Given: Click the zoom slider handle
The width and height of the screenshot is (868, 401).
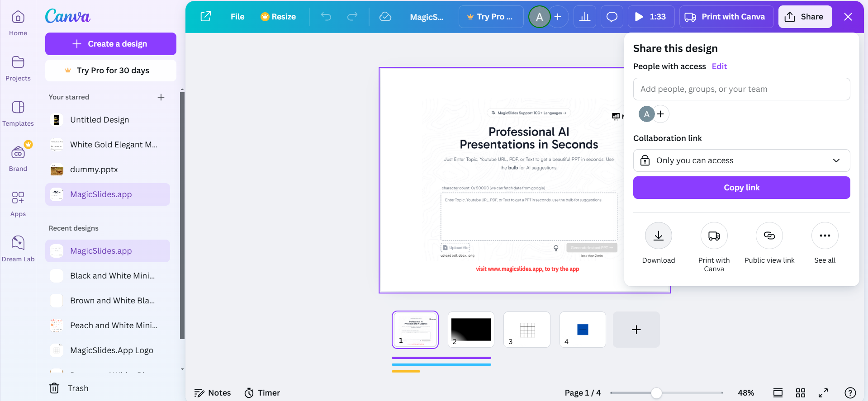Looking at the screenshot, I should pos(656,393).
